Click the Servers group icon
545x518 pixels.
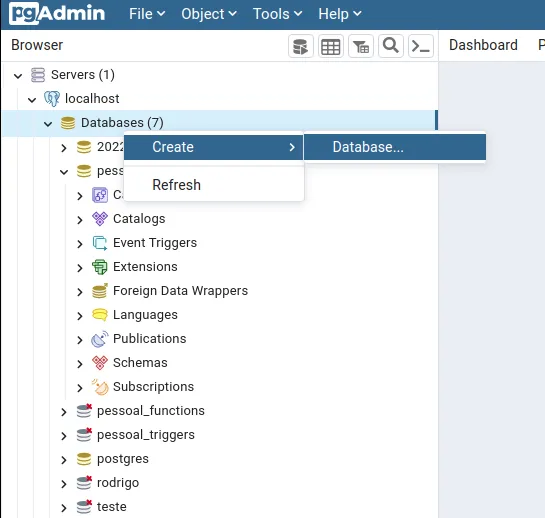[38, 75]
